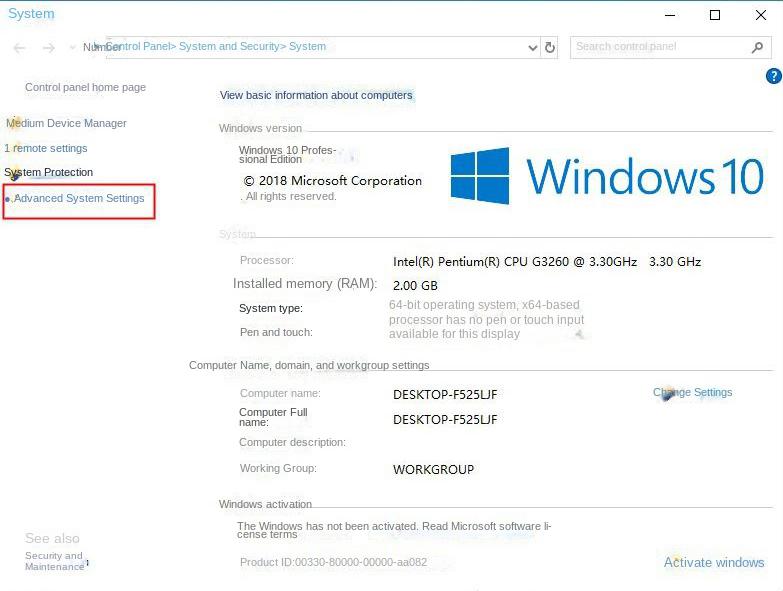Open Control panel home page
783x591 pixels.
point(85,87)
